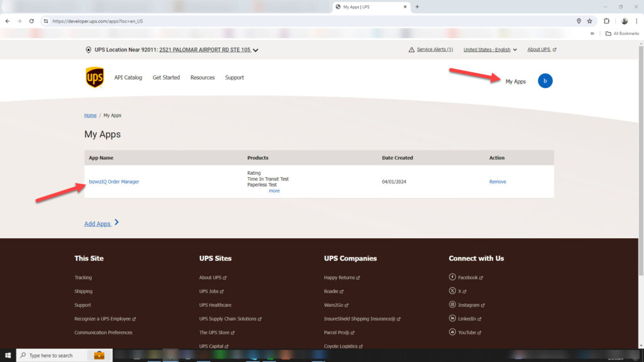Open The UPS Store footer link
The height and width of the screenshot is (362, 644).
(217, 332)
